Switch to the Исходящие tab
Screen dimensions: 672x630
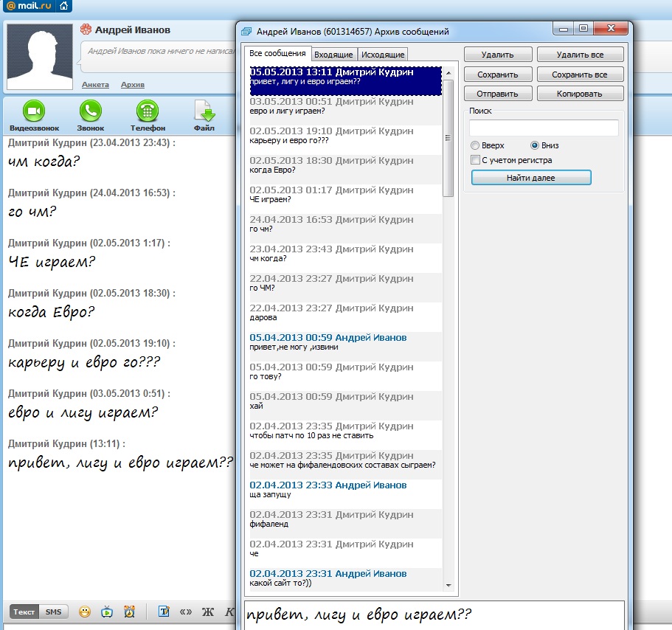[382, 55]
